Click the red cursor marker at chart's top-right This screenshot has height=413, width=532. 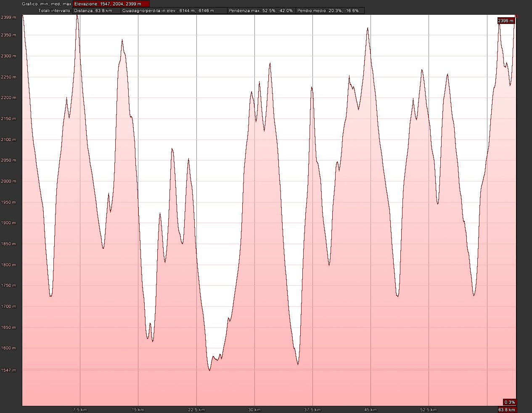(516, 16)
